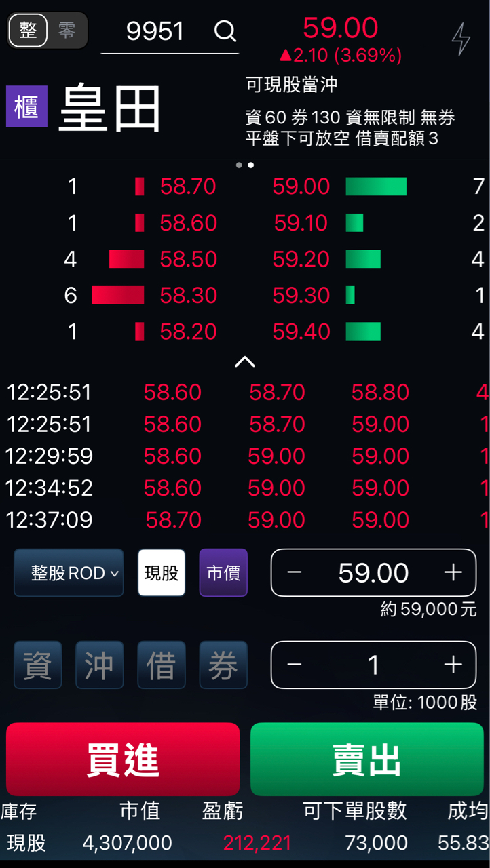Tap the red bid volume bar at 58.30

(118, 295)
